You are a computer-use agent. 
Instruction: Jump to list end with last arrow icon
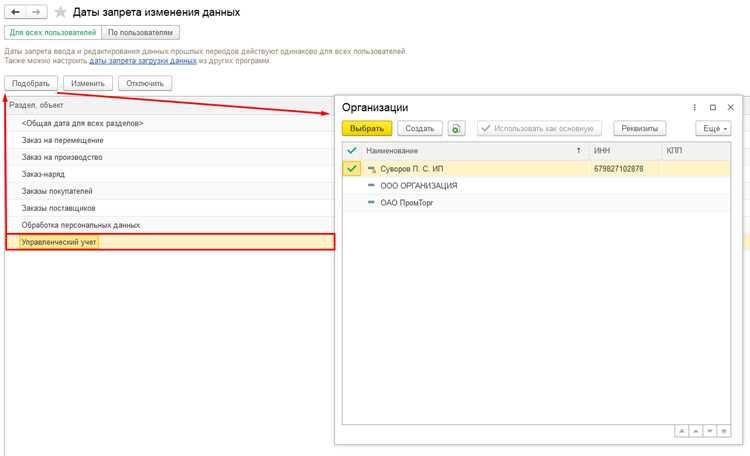point(724,432)
